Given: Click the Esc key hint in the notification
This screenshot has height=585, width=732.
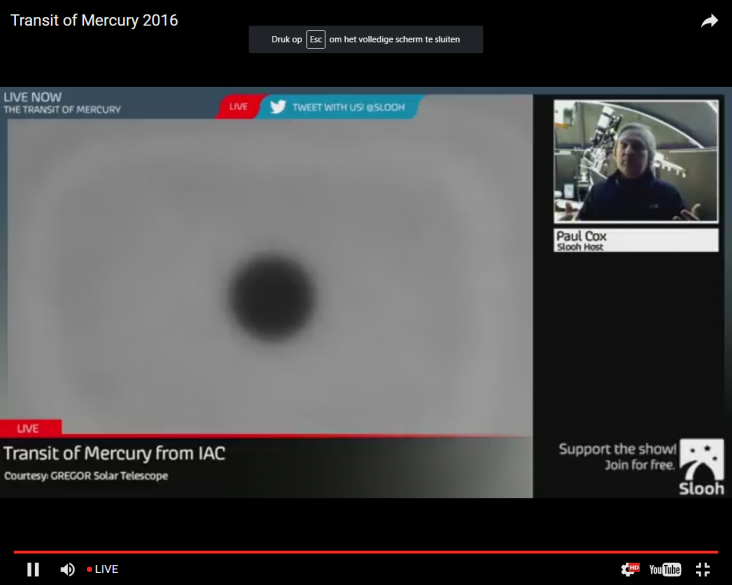Looking at the screenshot, I should pyautogui.click(x=316, y=39).
